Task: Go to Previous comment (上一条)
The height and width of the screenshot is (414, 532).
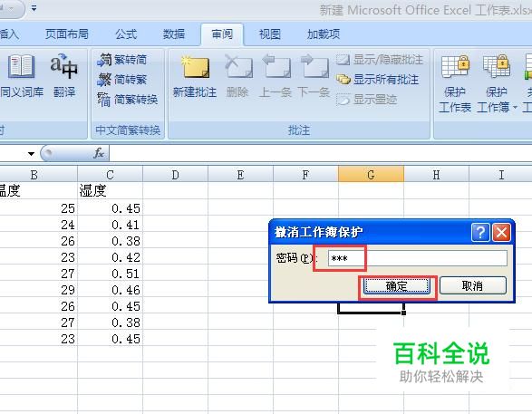Action: (276, 76)
